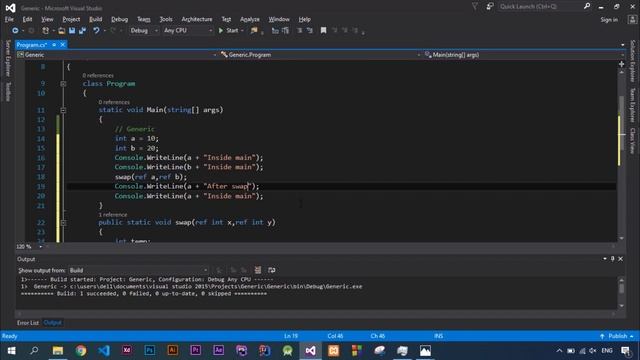This screenshot has width=640, height=360.
Task: Open the Project menu
Action: coord(71,19)
